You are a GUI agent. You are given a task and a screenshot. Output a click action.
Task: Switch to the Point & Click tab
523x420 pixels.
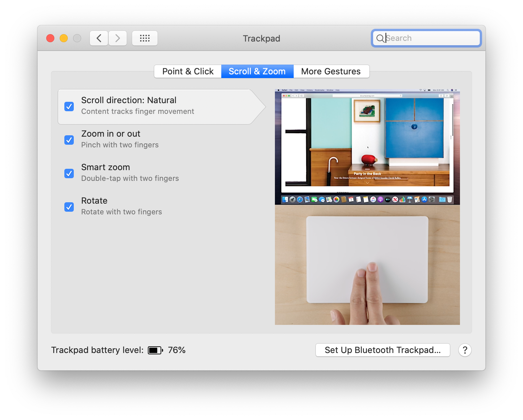click(x=187, y=71)
